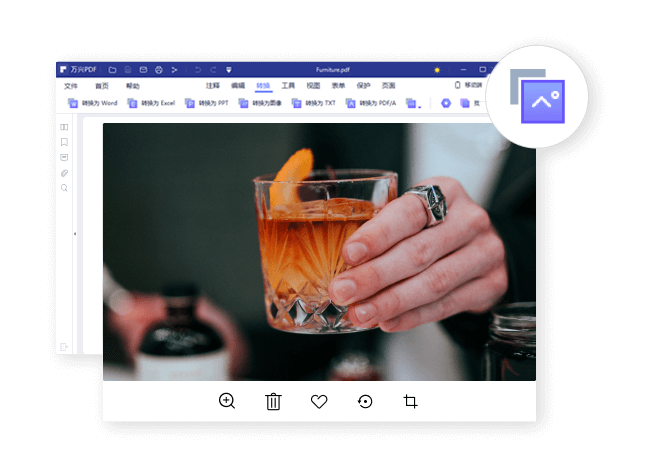Open the 文件 menu
The height and width of the screenshot is (450, 645).
click(x=70, y=86)
